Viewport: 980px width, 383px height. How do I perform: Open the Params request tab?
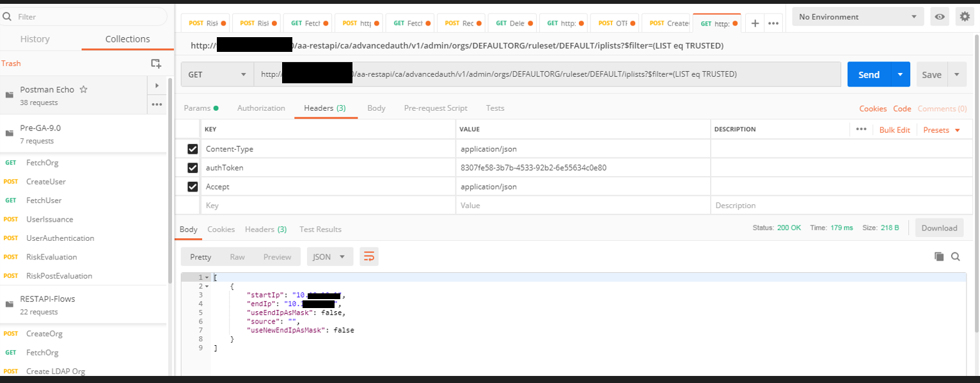(x=201, y=108)
